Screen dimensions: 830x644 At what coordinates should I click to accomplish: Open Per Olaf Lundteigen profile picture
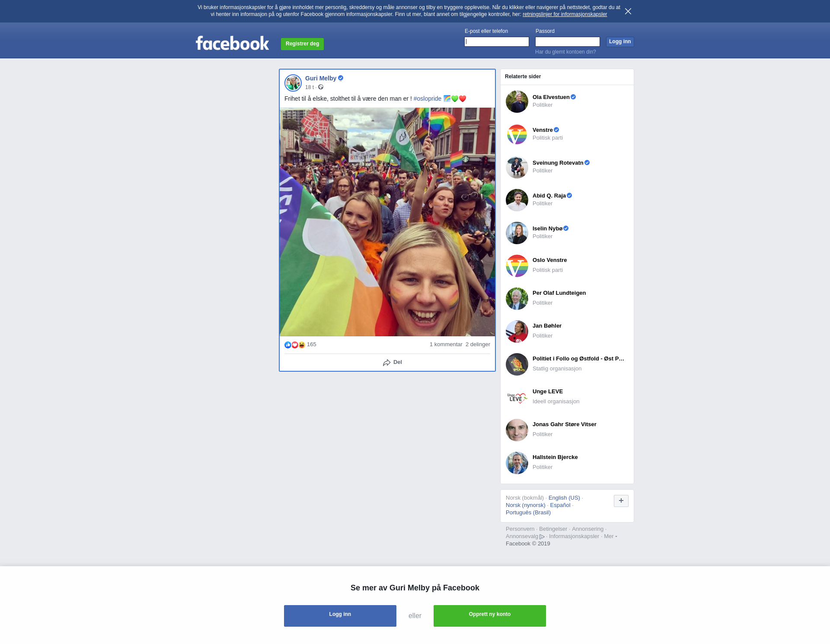point(517,299)
